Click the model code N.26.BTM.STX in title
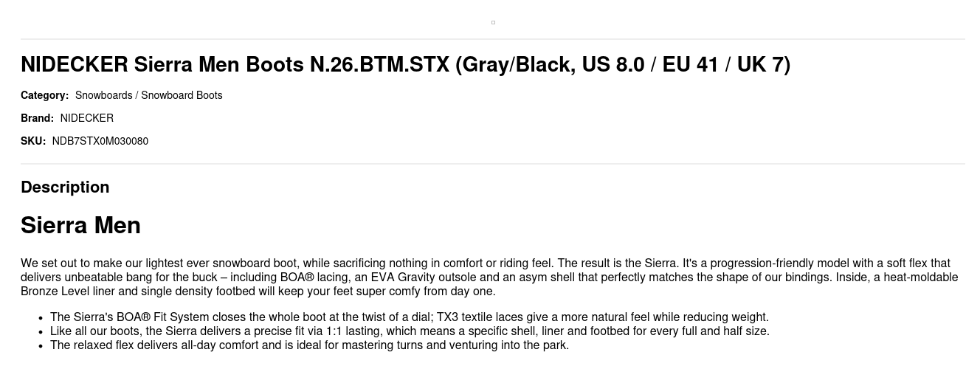 point(379,65)
